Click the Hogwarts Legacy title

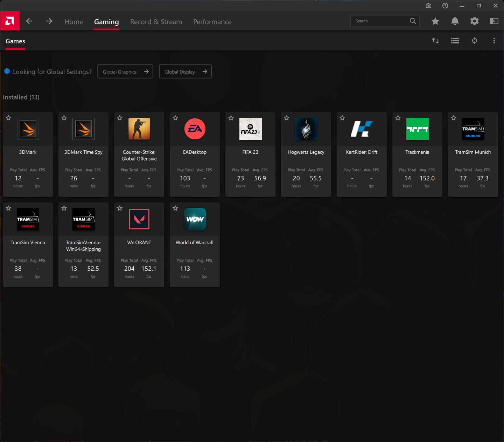pyautogui.click(x=306, y=152)
